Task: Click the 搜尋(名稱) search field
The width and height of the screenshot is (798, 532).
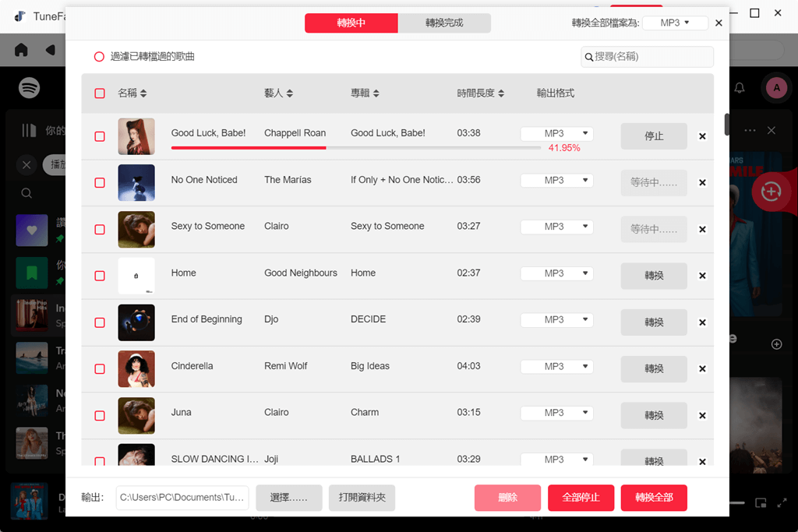Action: pyautogui.click(x=647, y=57)
